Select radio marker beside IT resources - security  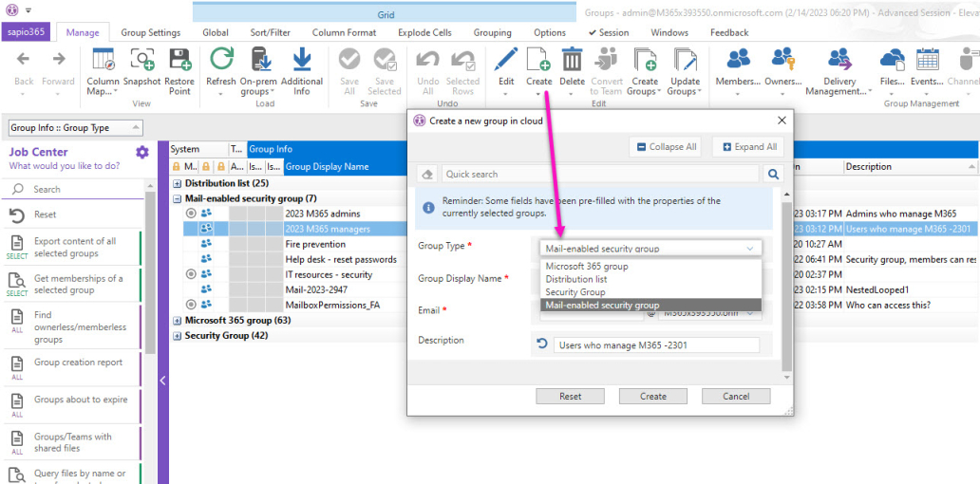[191, 275]
